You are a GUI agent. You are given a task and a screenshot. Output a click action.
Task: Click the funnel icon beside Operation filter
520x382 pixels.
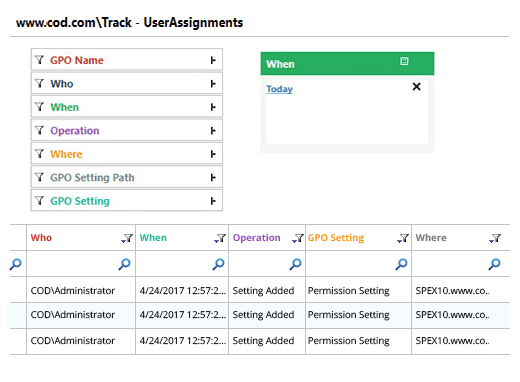(39, 130)
